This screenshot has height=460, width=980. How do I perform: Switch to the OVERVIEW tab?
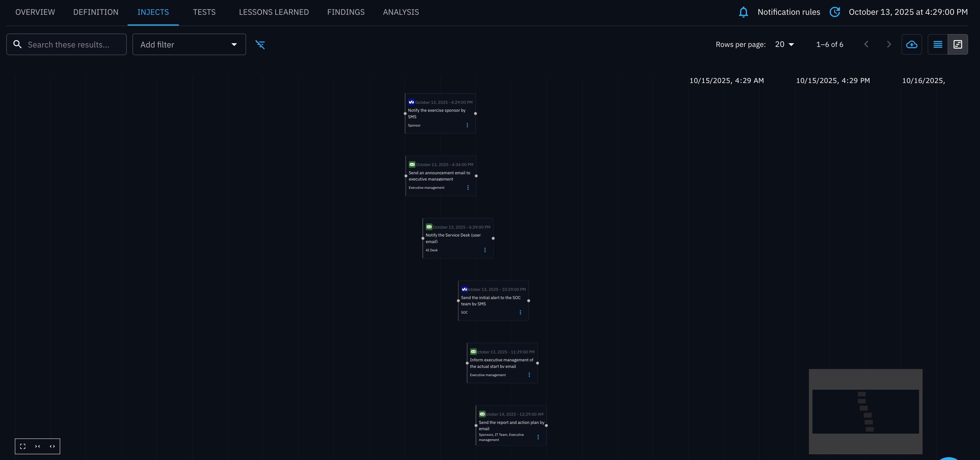pos(35,12)
